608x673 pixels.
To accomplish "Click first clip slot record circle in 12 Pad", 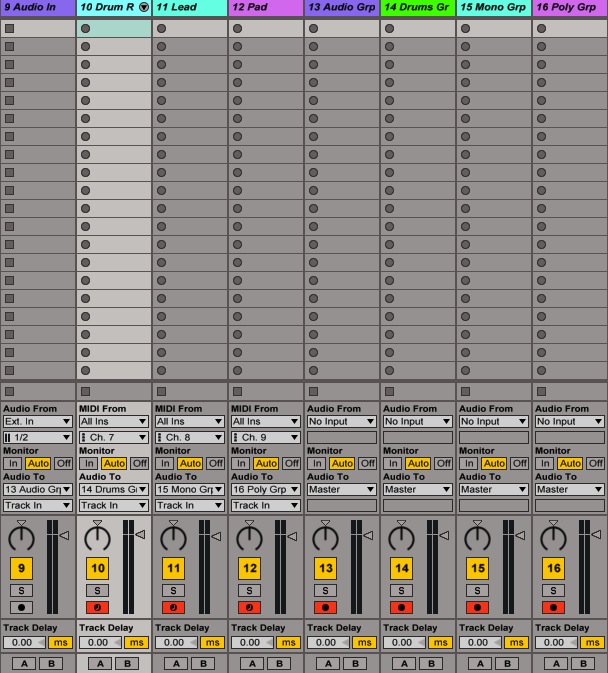I will click(237, 28).
